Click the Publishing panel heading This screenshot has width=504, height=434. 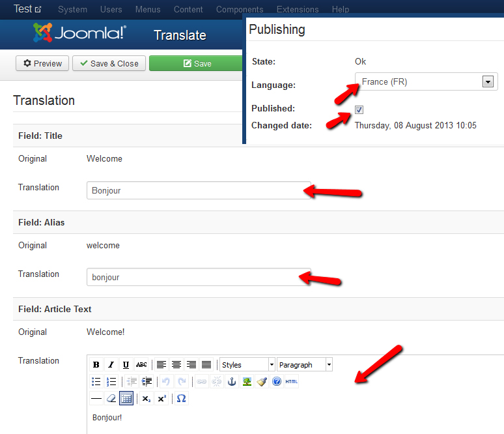[x=277, y=29]
